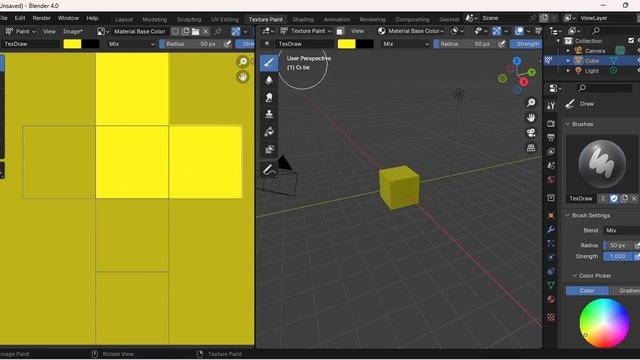Open Paint mode dropdown in image editor
640x360 pixels.
coord(20,31)
